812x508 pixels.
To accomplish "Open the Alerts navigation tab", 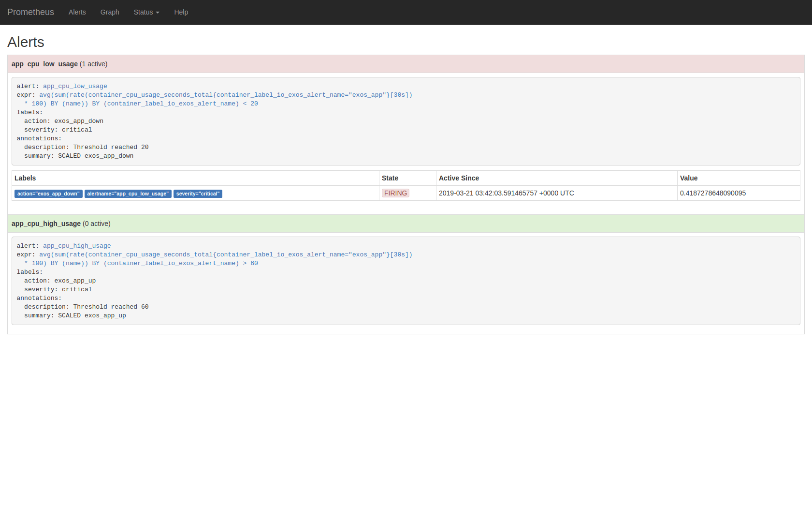I will [77, 12].
